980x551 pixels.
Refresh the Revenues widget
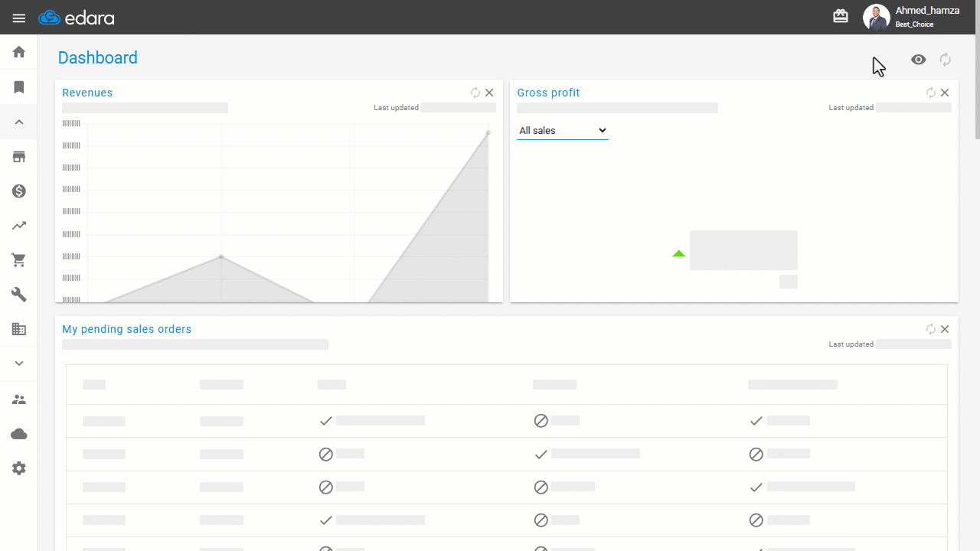(x=475, y=93)
